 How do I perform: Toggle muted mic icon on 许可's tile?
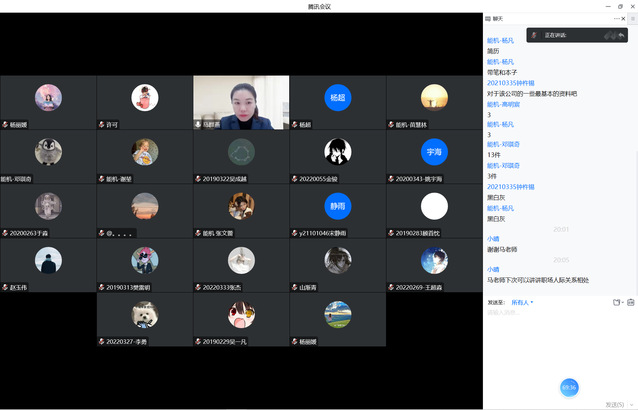pos(102,125)
